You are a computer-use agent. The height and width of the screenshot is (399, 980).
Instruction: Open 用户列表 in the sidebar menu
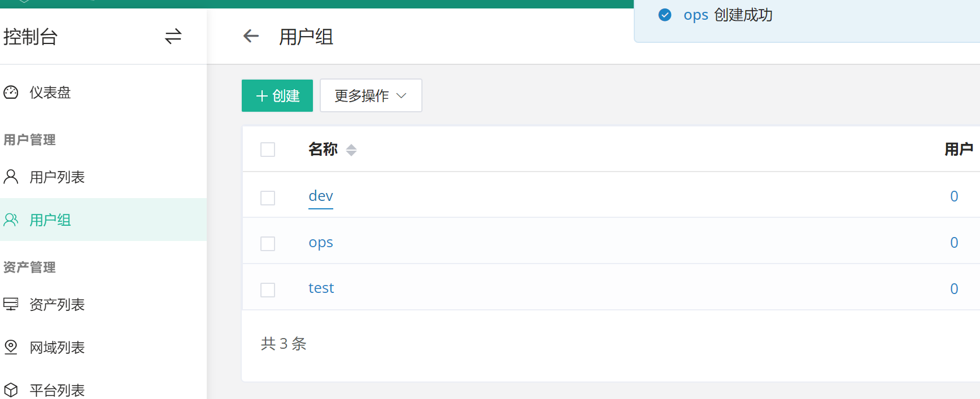click(57, 177)
